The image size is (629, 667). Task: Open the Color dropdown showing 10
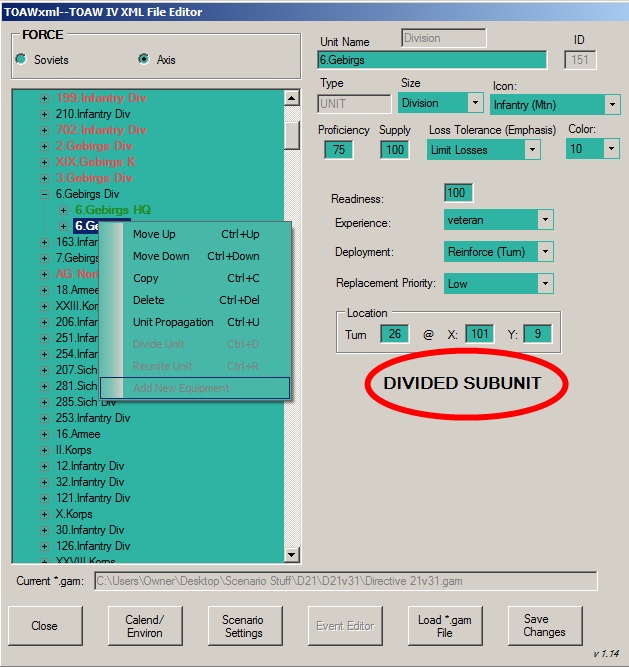[x=592, y=148]
